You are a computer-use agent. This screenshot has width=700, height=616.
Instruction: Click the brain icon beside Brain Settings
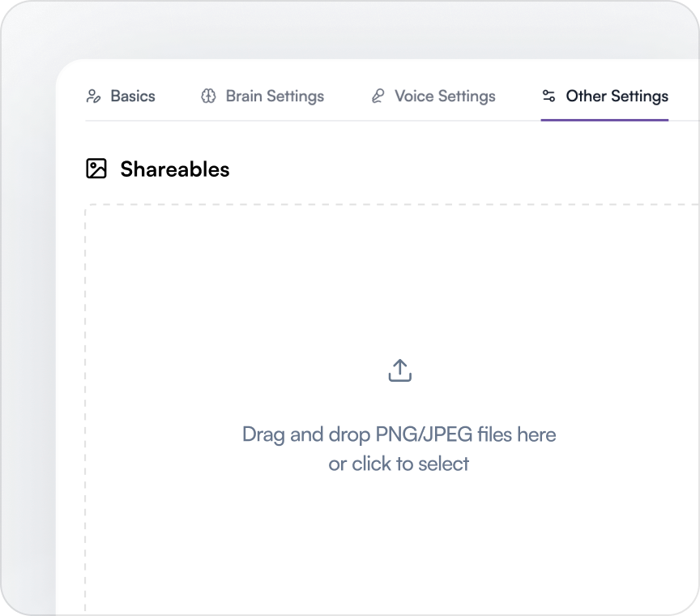(x=208, y=96)
